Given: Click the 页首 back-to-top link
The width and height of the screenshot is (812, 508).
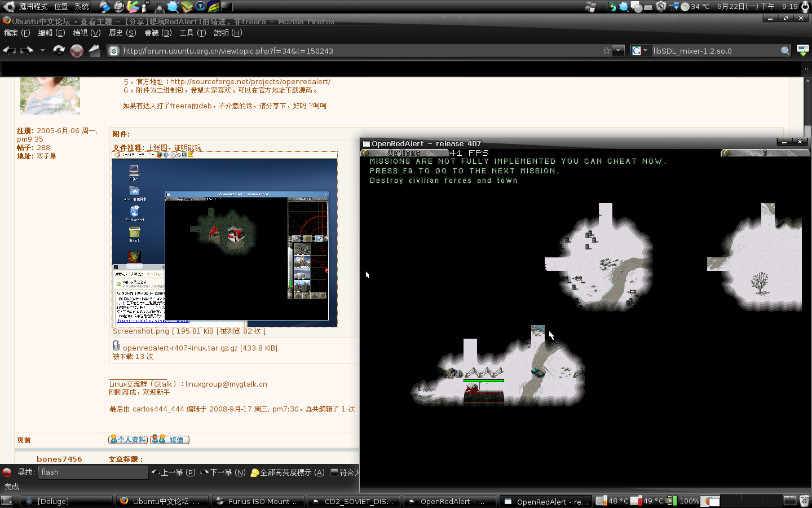Looking at the screenshot, I should [24, 440].
